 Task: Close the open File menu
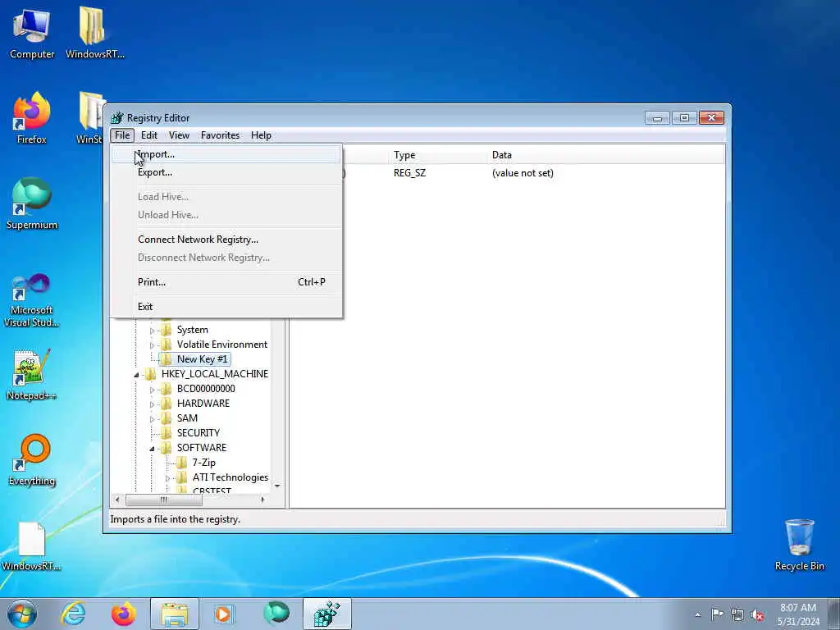pyautogui.click(x=122, y=135)
